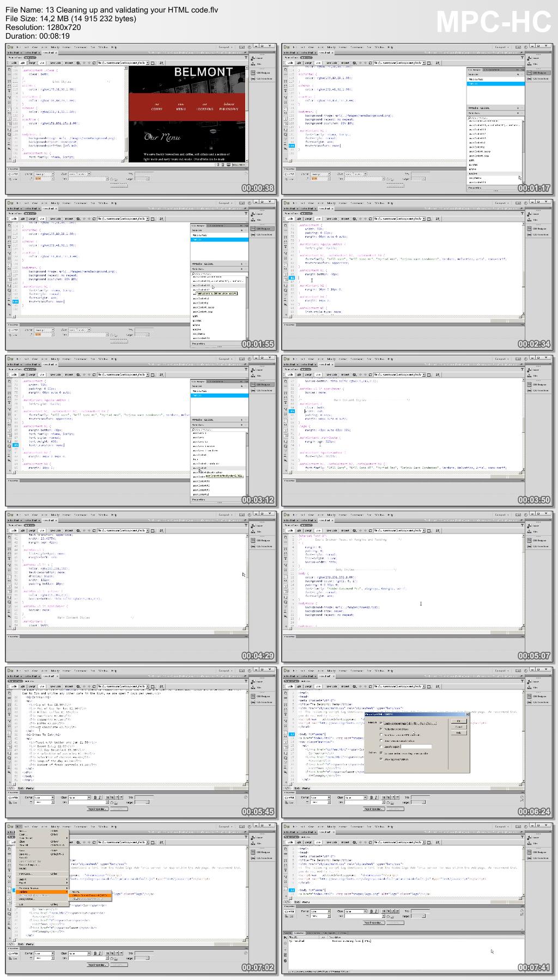Image resolution: width=558 pixels, height=980 pixels.
Task: Toggle Empty container tags checkbox
Action: pos(381,722)
